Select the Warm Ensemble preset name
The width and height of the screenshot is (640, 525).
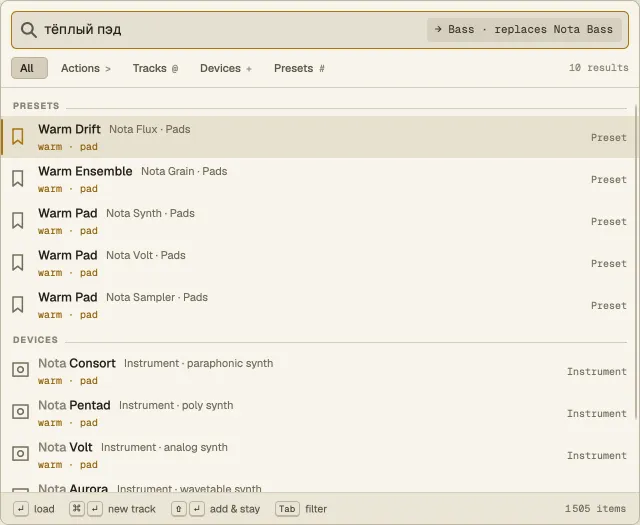(85, 171)
